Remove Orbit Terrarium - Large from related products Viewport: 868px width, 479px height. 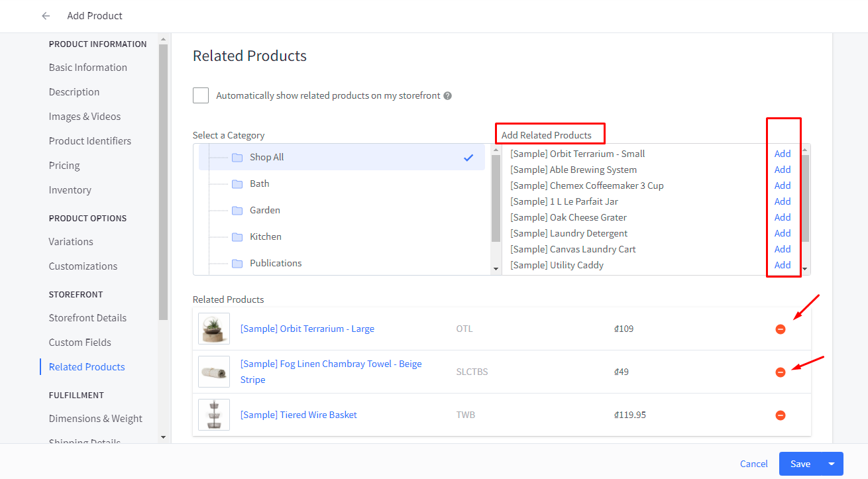781,329
